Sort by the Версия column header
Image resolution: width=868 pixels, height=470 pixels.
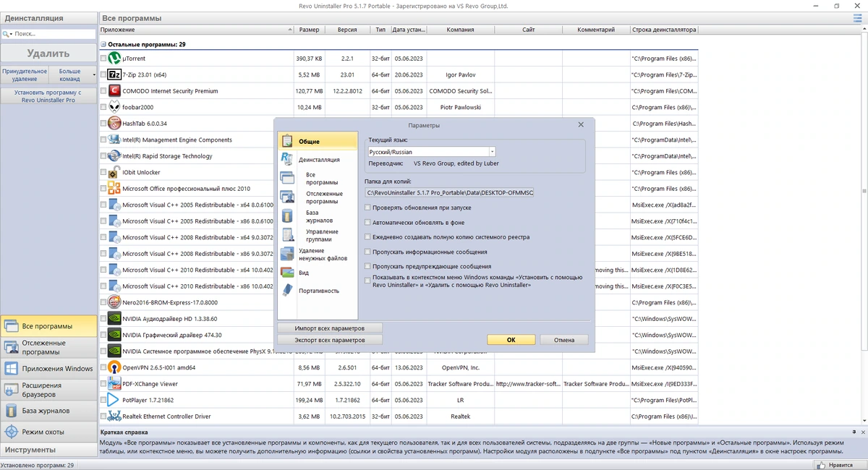347,30
